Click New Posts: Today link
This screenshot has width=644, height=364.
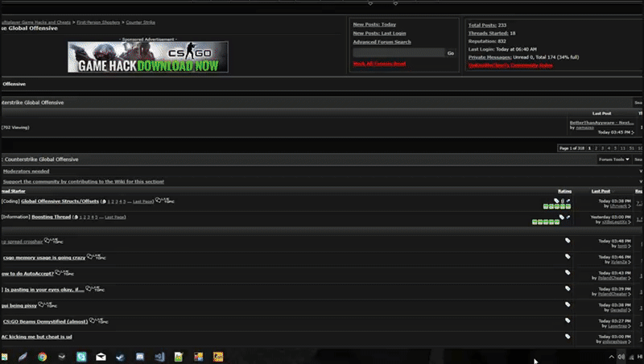pos(374,24)
